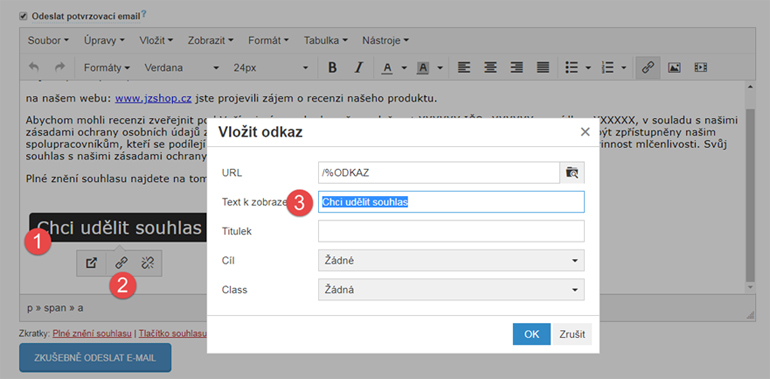Click the Plné znění souhlasu shortcut link

[x=92, y=334]
